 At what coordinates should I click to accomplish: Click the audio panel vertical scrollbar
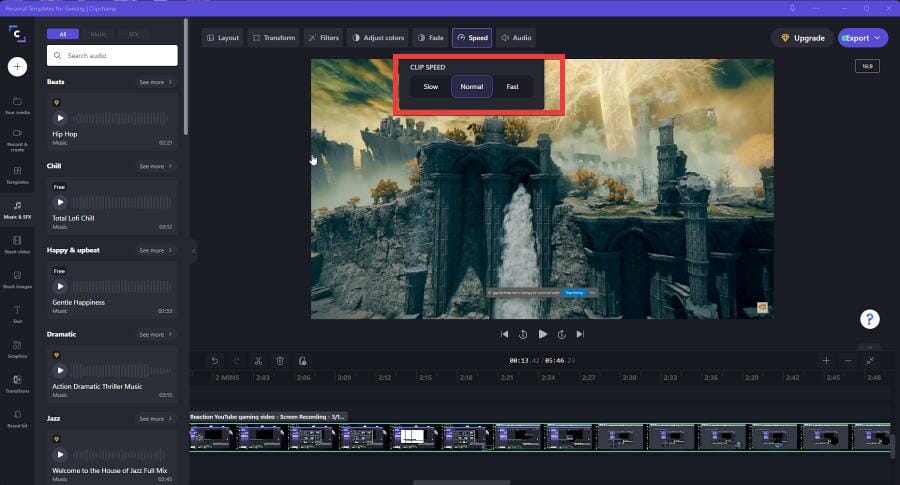tap(186, 76)
